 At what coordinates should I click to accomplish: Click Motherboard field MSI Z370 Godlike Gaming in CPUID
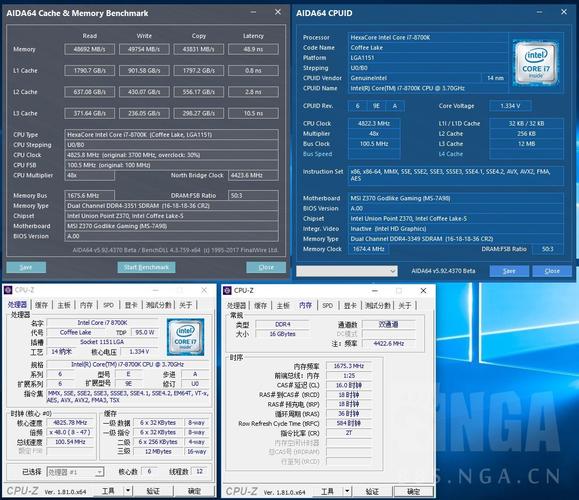[455, 198]
